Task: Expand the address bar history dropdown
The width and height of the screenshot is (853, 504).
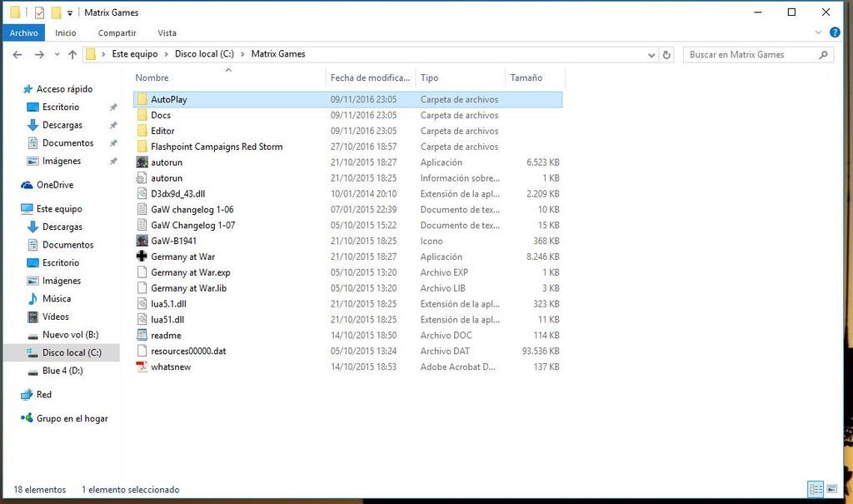Action: (x=651, y=55)
